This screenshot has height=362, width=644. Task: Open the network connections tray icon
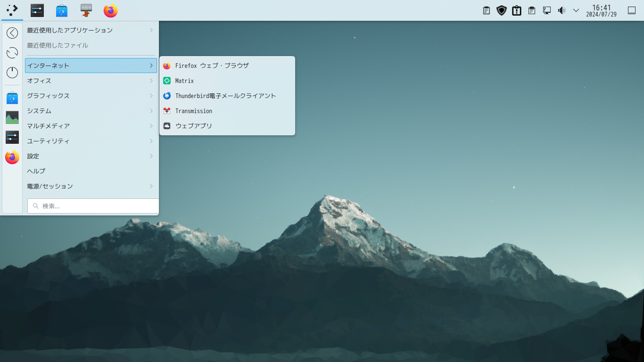tap(547, 10)
